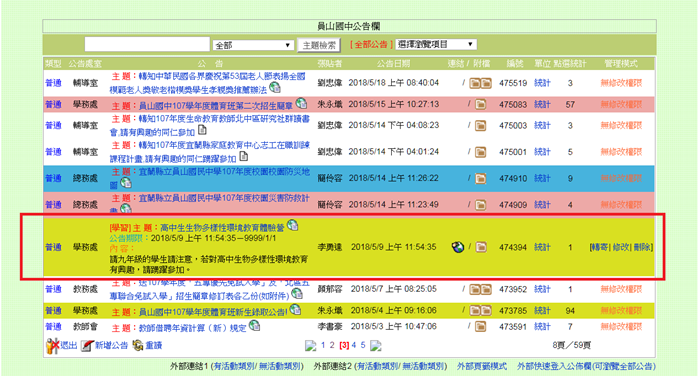698x376 pixels.
Task: Select poster name 李勇達 in highlighted row
Action: tap(330, 247)
